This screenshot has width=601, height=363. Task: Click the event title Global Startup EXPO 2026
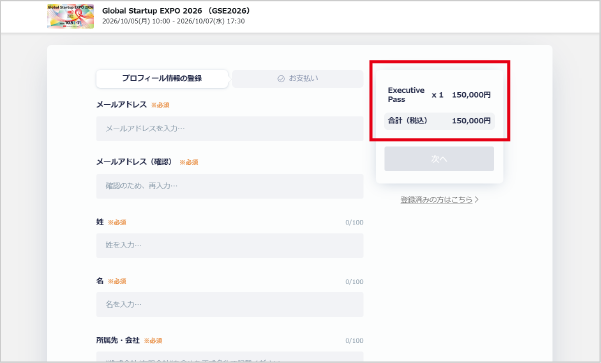point(176,11)
